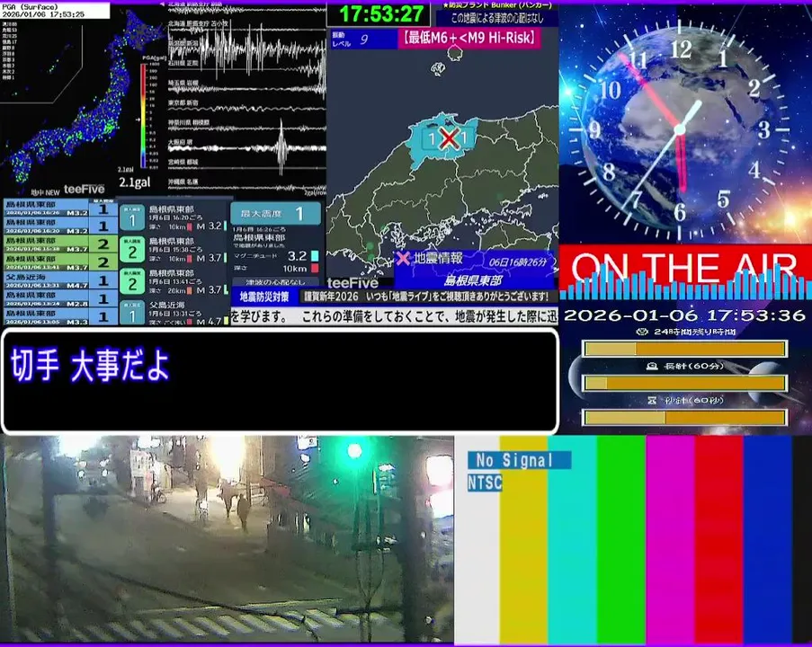
Task: Click the cyan bar of the test pattern
Action: [572, 539]
